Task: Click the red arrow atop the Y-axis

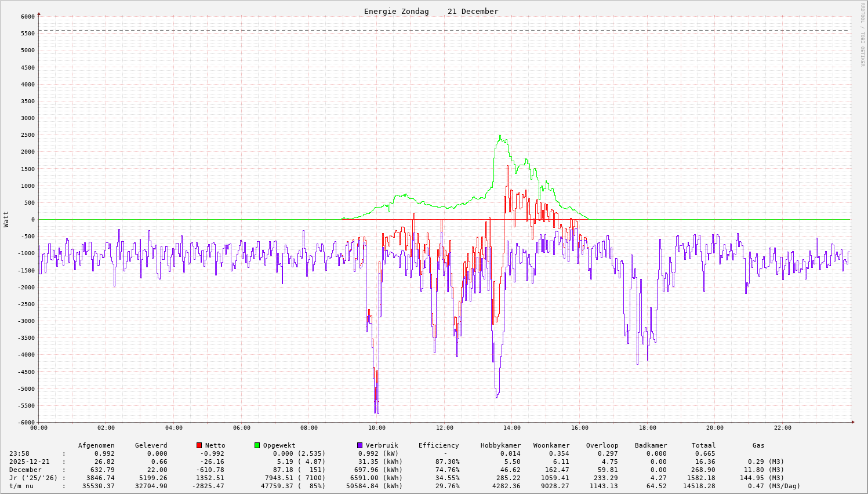Action: coord(39,13)
